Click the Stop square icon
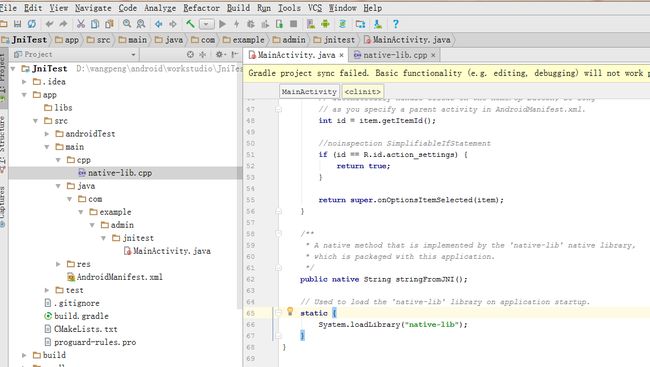 pyautogui.click(x=293, y=24)
